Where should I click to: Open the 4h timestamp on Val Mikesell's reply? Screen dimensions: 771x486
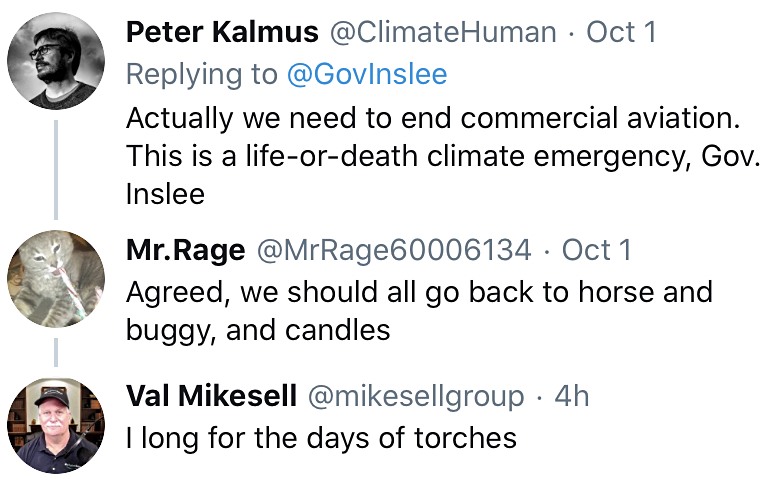click(571, 396)
